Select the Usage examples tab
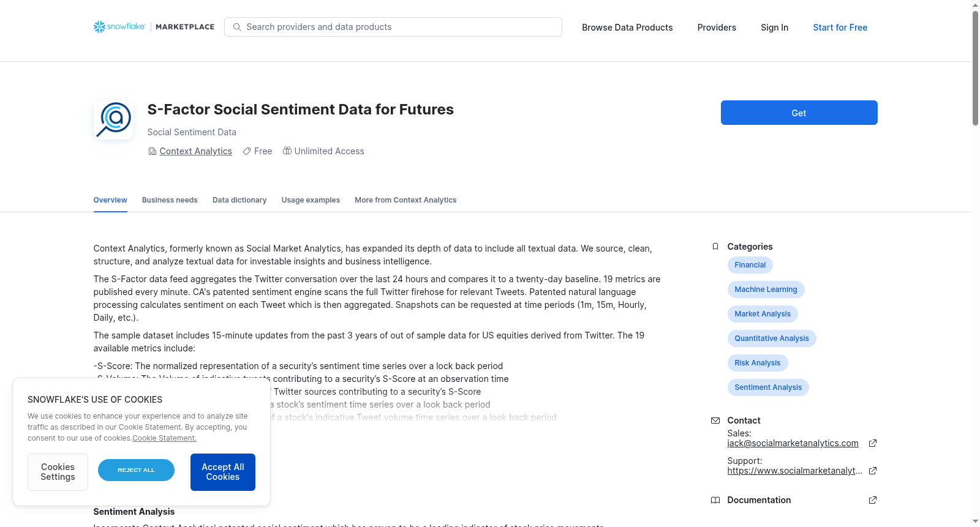 pos(311,200)
